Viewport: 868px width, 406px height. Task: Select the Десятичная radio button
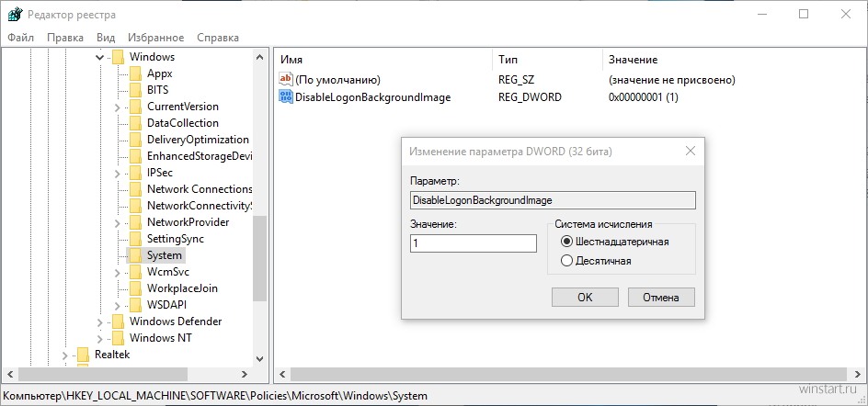click(566, 261)
